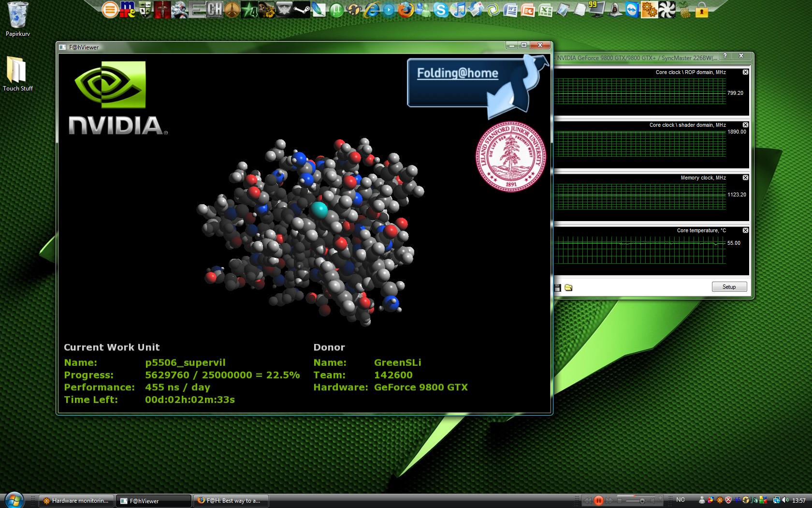Launch TeamViewer from the dock

pyautogui.click(x=632, y=10)
